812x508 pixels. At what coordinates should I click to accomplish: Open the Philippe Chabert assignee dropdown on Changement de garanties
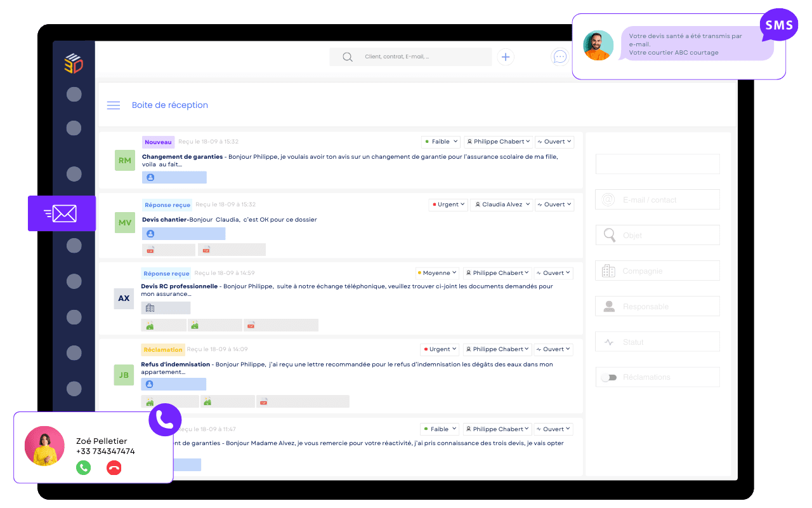(498, 142)
